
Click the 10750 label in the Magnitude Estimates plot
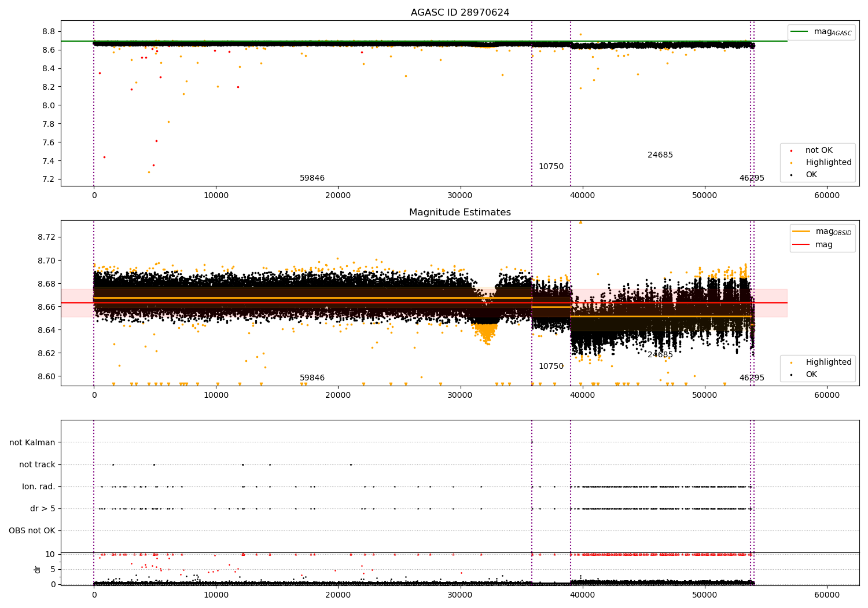pyautogui.click(x=551, y=367)
